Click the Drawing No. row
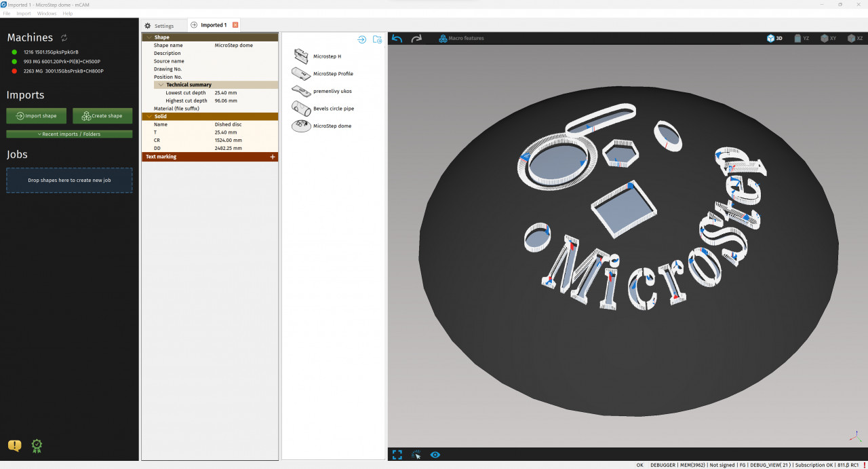This screenshot has height=469, width=868. pos(210,69)
